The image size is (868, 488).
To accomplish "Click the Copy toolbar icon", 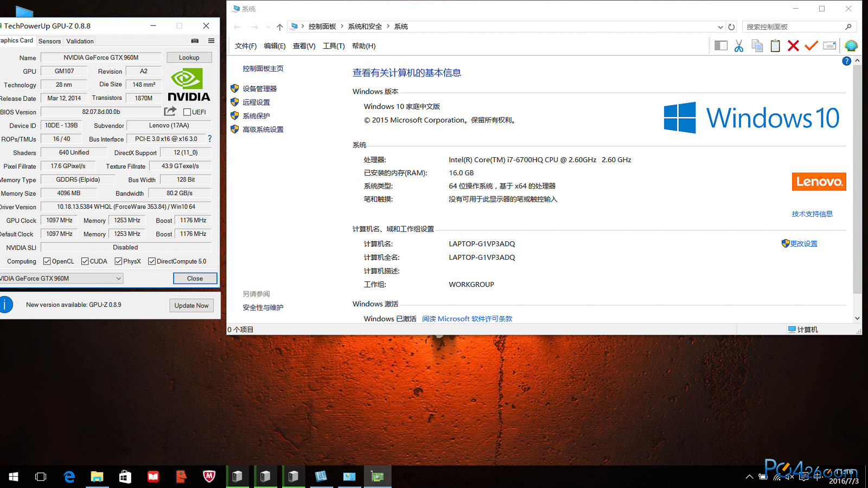I will click(757, 46).
